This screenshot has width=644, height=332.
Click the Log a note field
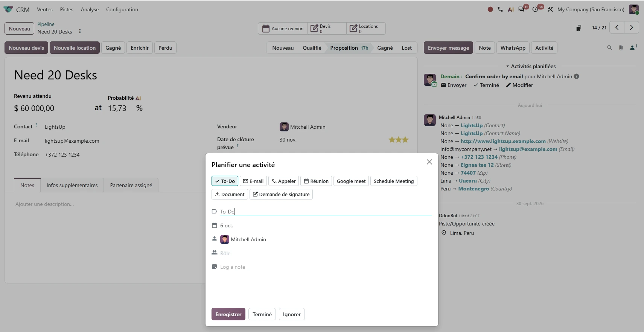pos(326,267)
